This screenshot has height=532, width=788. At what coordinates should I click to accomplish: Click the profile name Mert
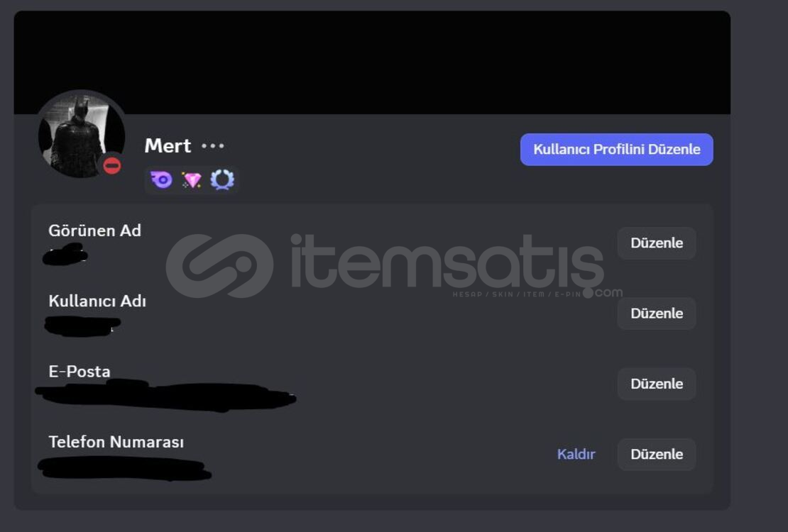[168, 145]
